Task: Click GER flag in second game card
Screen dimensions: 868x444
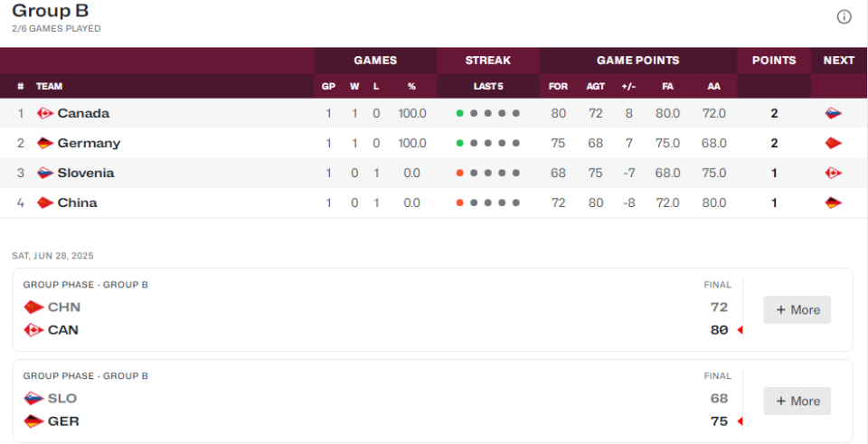Action: coord(33,421)
